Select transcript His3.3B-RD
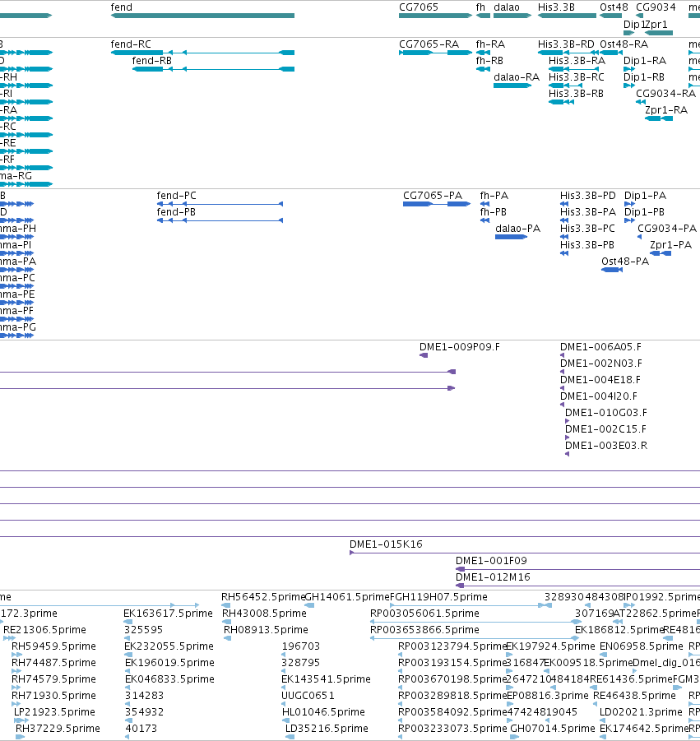Viewport: 700px width, 741px height. (568, 53)
